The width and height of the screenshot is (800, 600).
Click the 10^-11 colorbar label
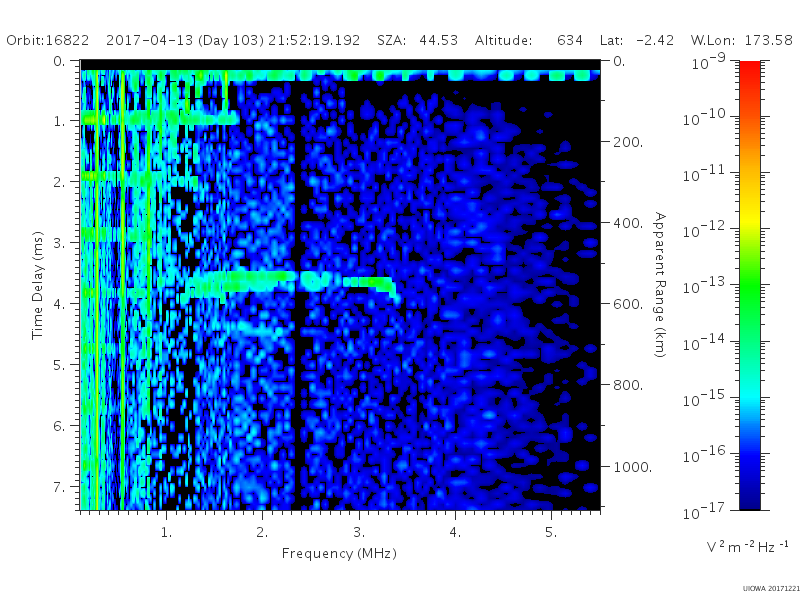[x=704, y=173]
